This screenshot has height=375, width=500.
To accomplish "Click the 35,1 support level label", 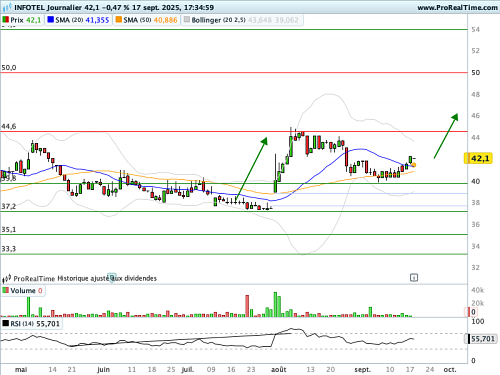I will [x=9, y=229].
